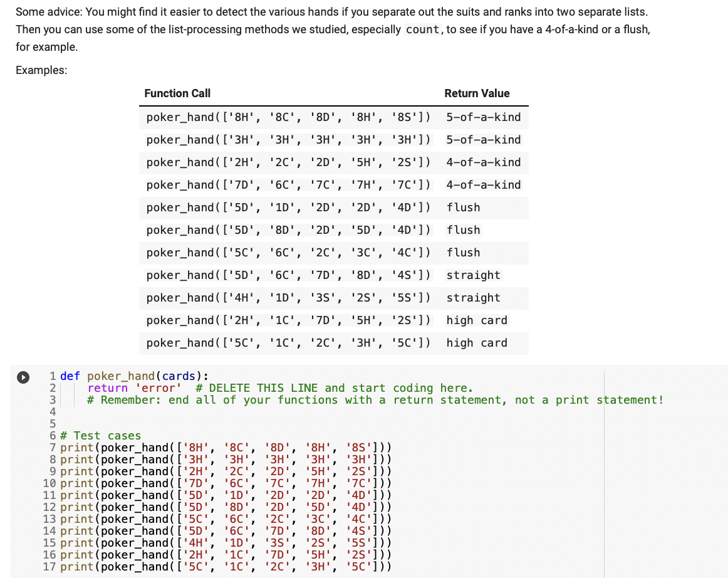Click the 'Function Call' table header
The height and width of the screenshot is (578, 728).
click(x=177, y=93)
